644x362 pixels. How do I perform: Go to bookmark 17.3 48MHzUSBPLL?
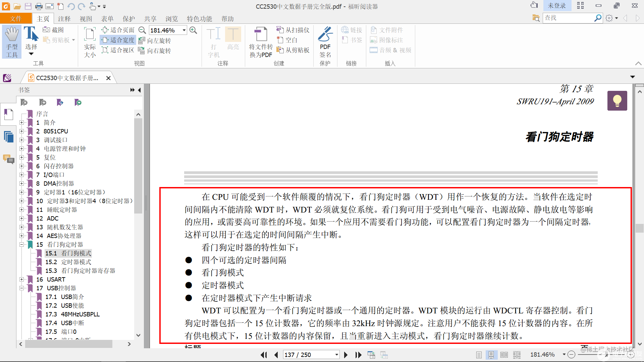72,314
